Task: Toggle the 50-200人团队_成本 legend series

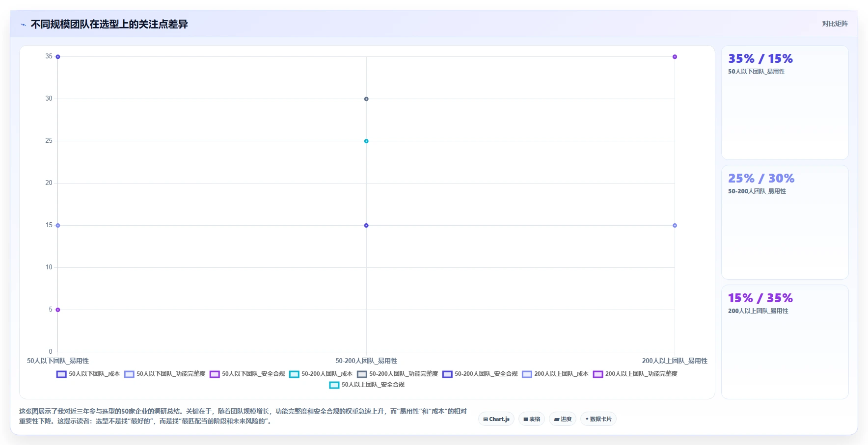Action: click(x=321, y=374)
